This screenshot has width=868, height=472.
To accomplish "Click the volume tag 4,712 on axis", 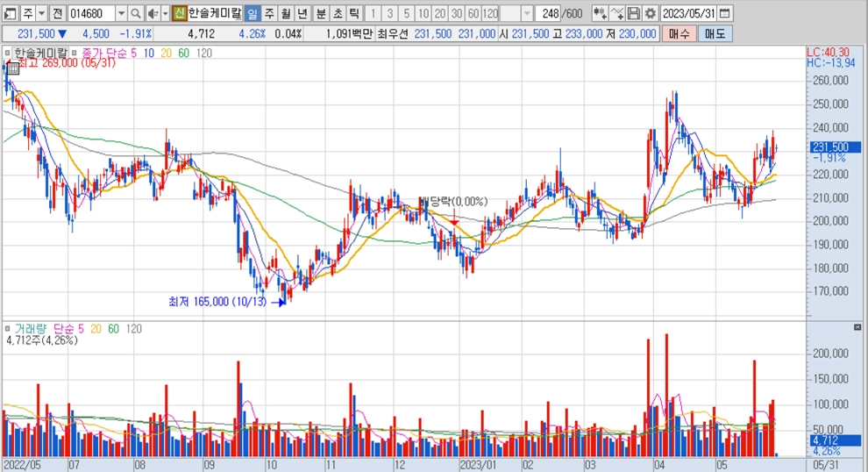I will 836,440.
